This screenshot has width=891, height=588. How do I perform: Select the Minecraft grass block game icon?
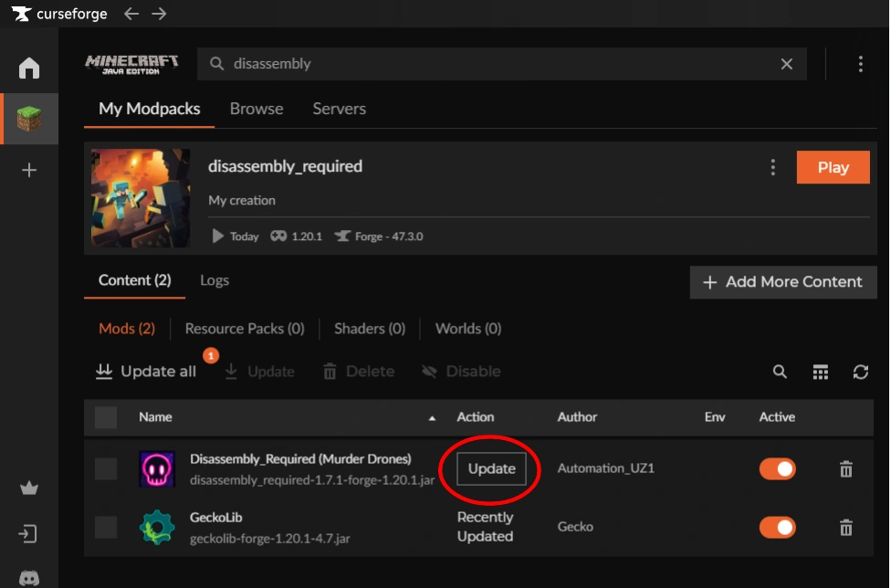(29, 118)
